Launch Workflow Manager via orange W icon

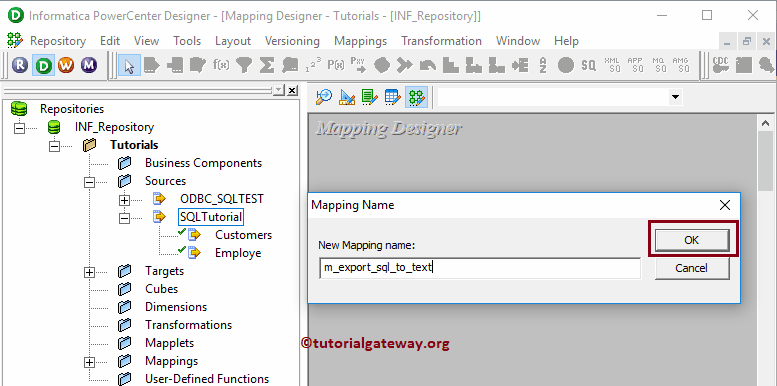[66, 65]
